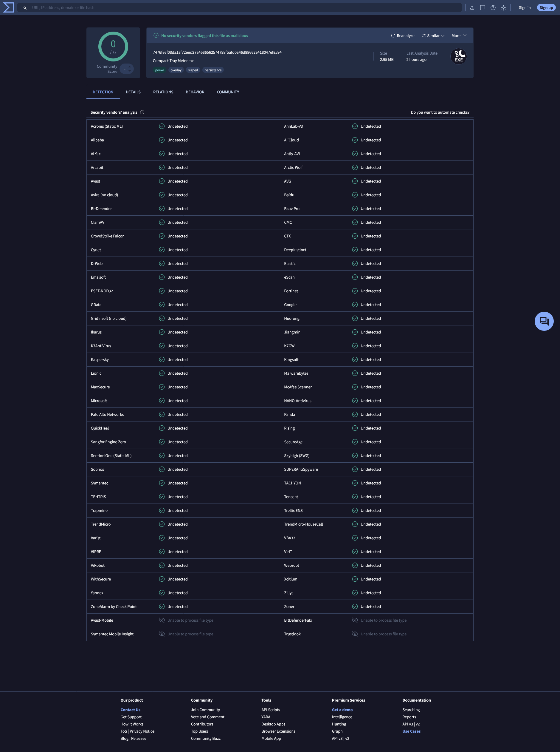Open the floating chat bubble button
Image resolution: width=560 pixels, height=752 pixels.
point(544,321)
